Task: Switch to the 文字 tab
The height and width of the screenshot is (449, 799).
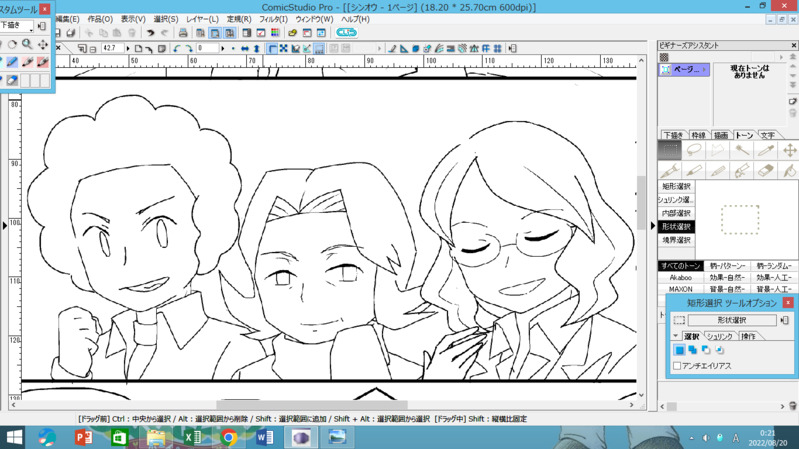Action: click(768, 135)
